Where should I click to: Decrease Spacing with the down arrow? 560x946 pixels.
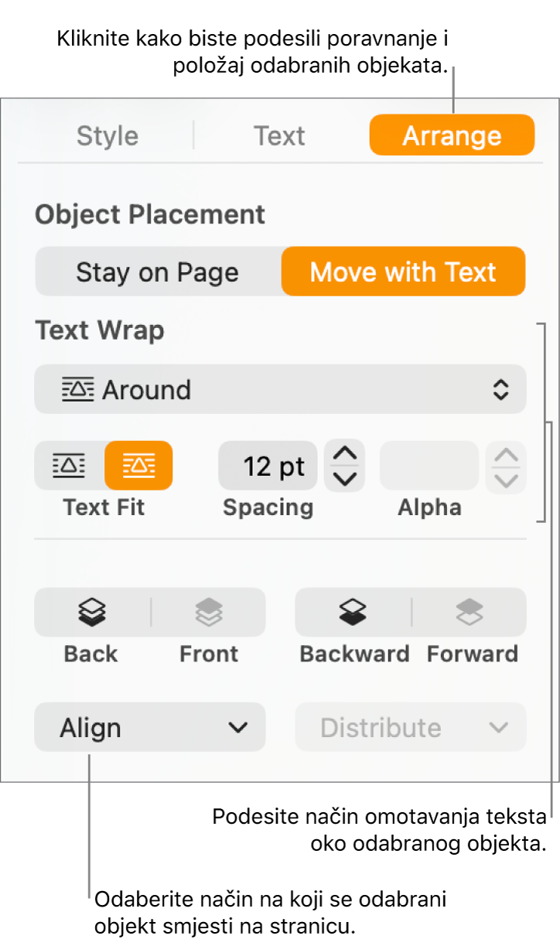pos(344,478)
